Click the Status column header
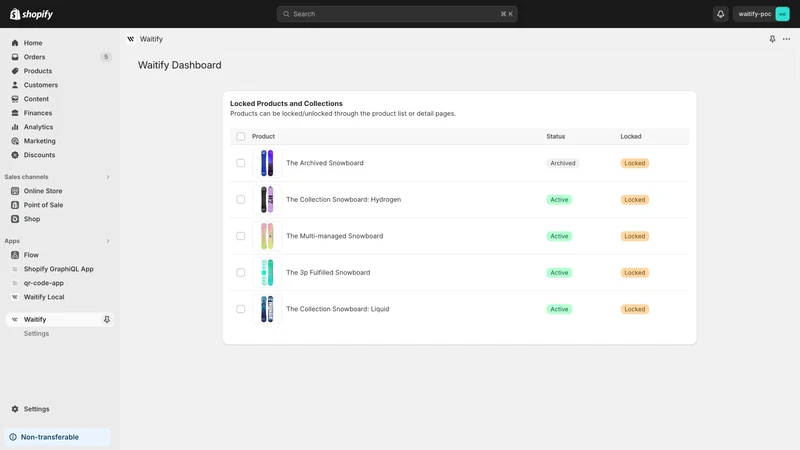The height and width of the screenshot is (450, 800). 556,136
